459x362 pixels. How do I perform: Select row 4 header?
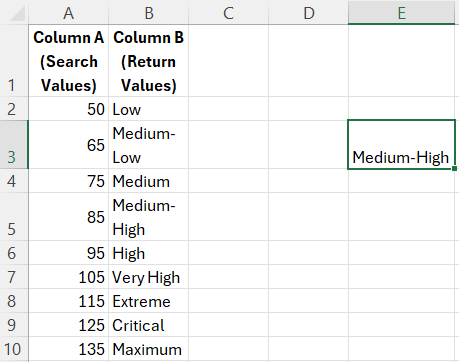click(x=14, y=181)
